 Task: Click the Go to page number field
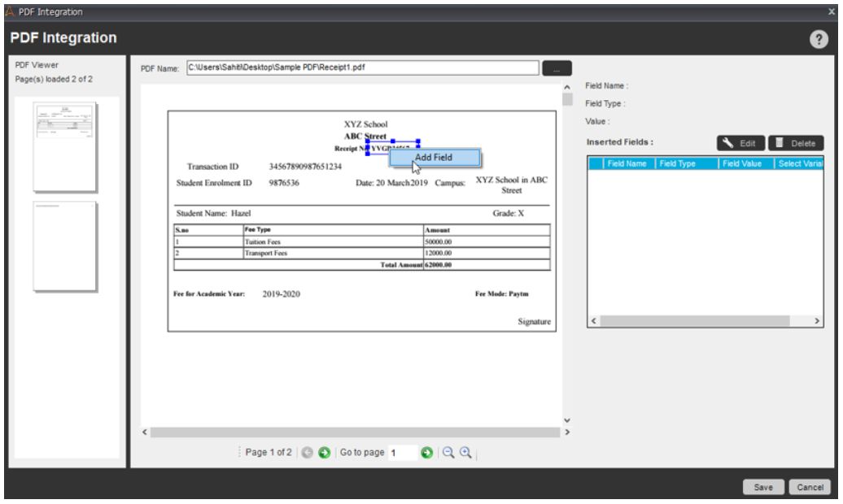coord(404,453)
